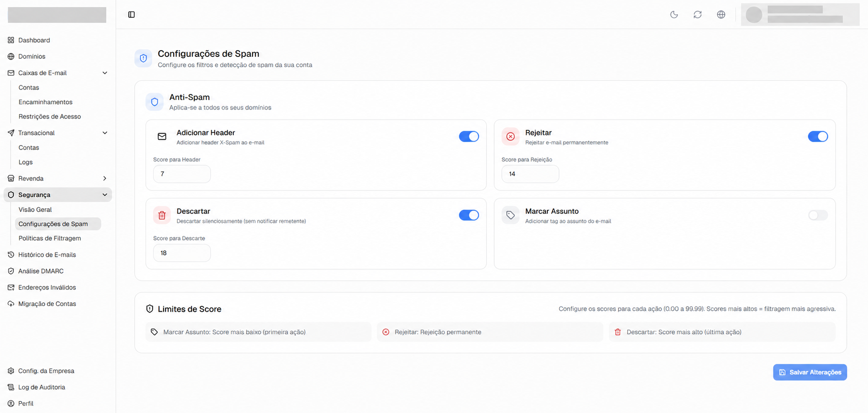Turn off the Rejeitar toggle

[x=818, y=137]
